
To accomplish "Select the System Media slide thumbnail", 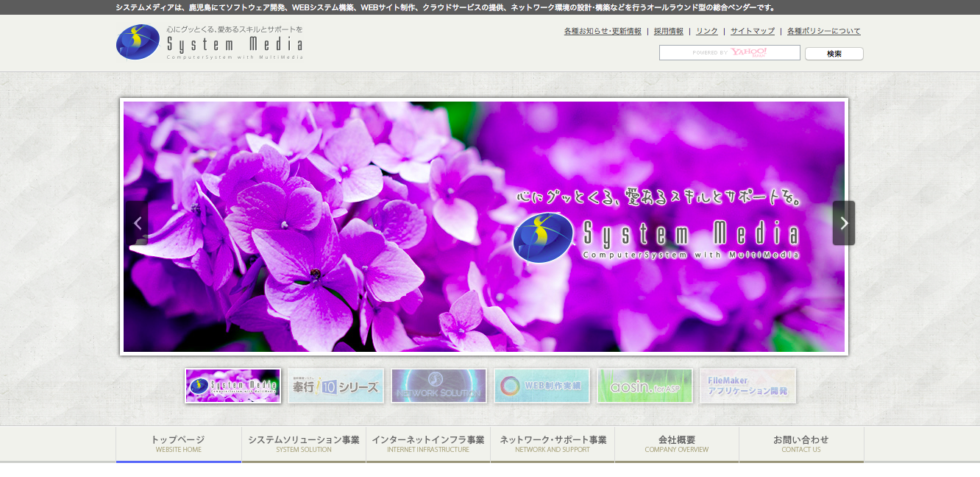I will pyautogui.click(x=233, y=386).
